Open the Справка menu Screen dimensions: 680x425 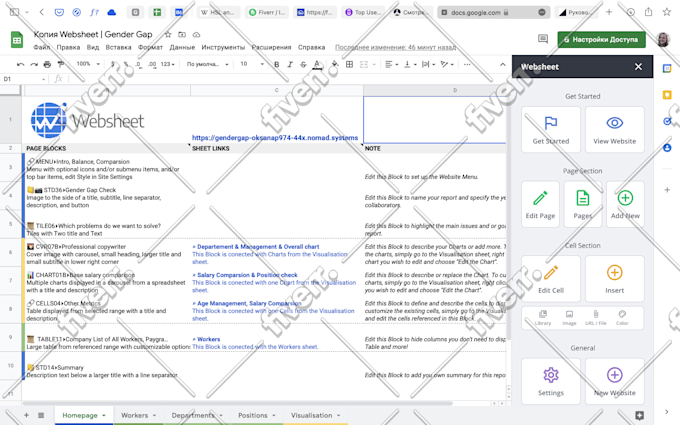pyautogui.click(x=311, y=47)
